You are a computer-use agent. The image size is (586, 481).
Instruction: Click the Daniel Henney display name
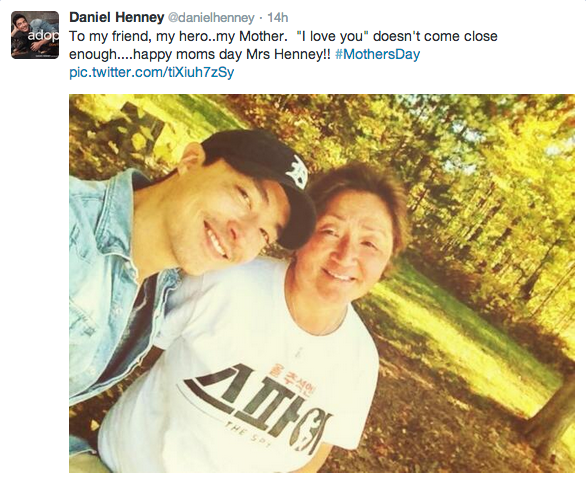(117, 17)
